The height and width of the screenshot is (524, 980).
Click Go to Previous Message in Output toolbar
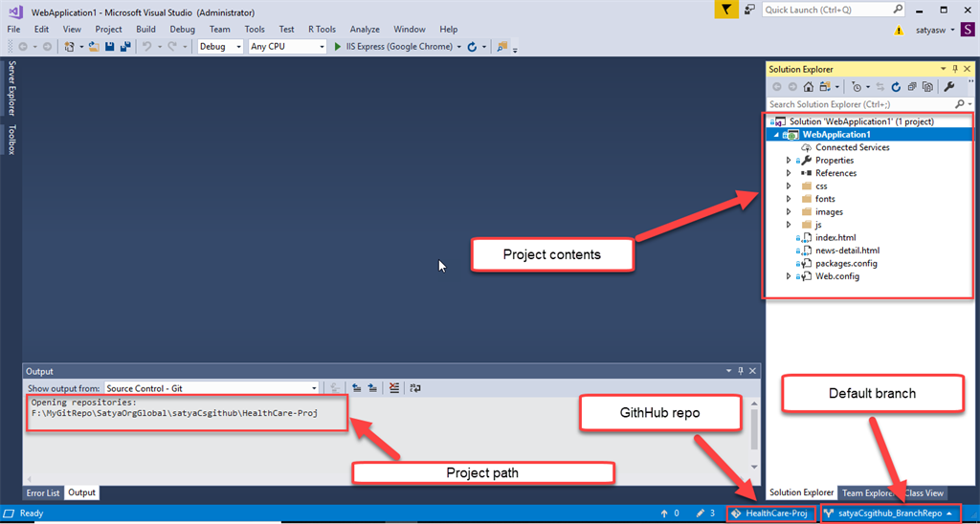357,388
